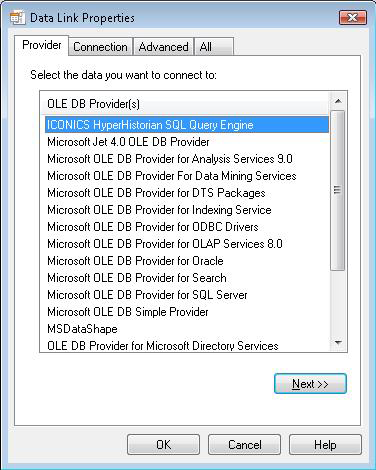Click the scrollbar up arrow

(x=338, y=101)
